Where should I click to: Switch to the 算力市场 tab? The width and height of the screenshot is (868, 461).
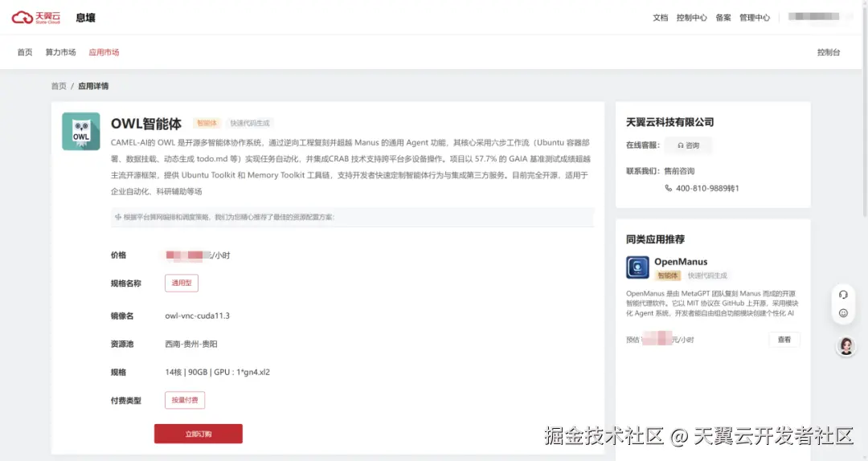click(60, 52)
